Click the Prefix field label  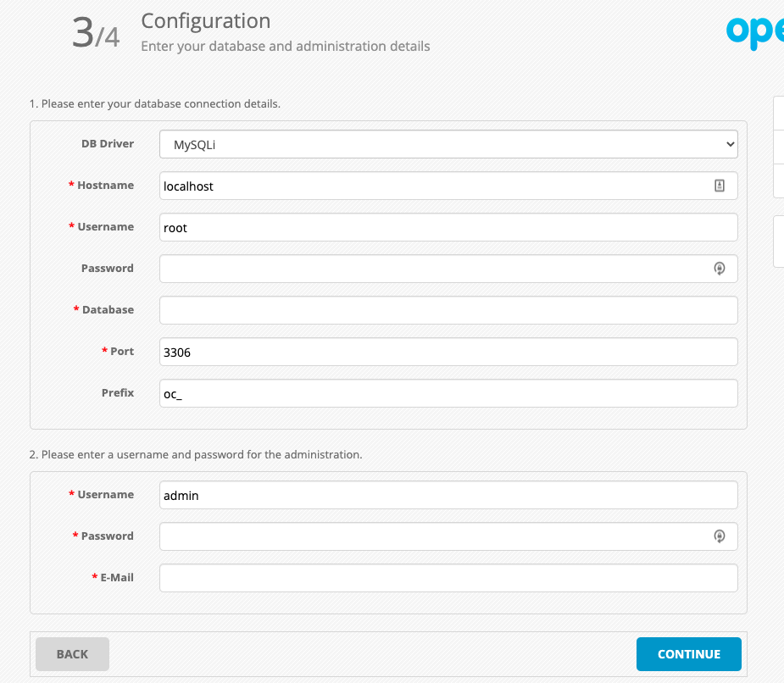click(x=118, y=393)
